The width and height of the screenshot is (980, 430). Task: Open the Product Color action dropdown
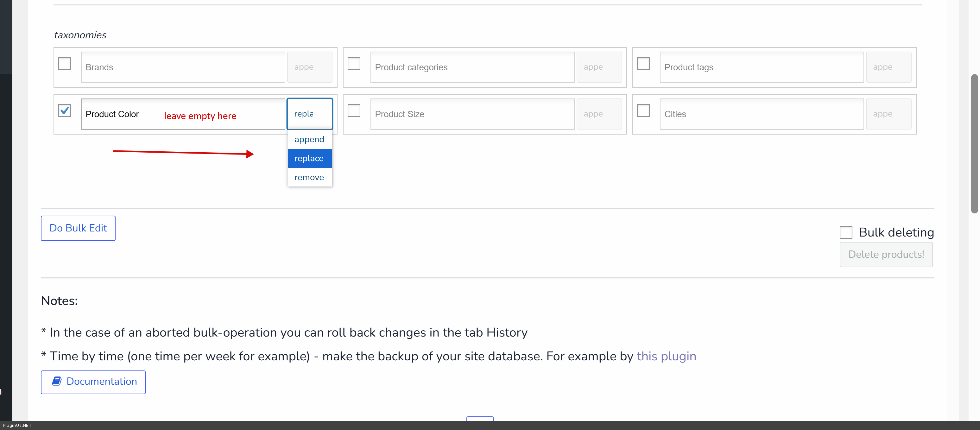point(309,114)
